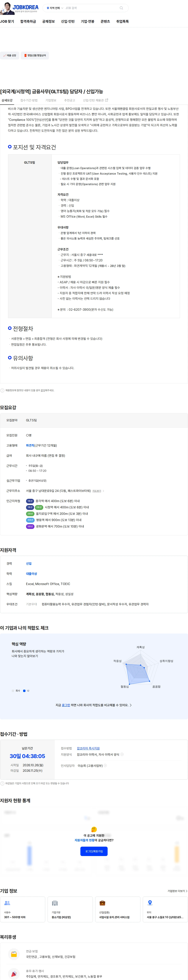
Task: Click chevron next to 지도보기
Action: 103,491
